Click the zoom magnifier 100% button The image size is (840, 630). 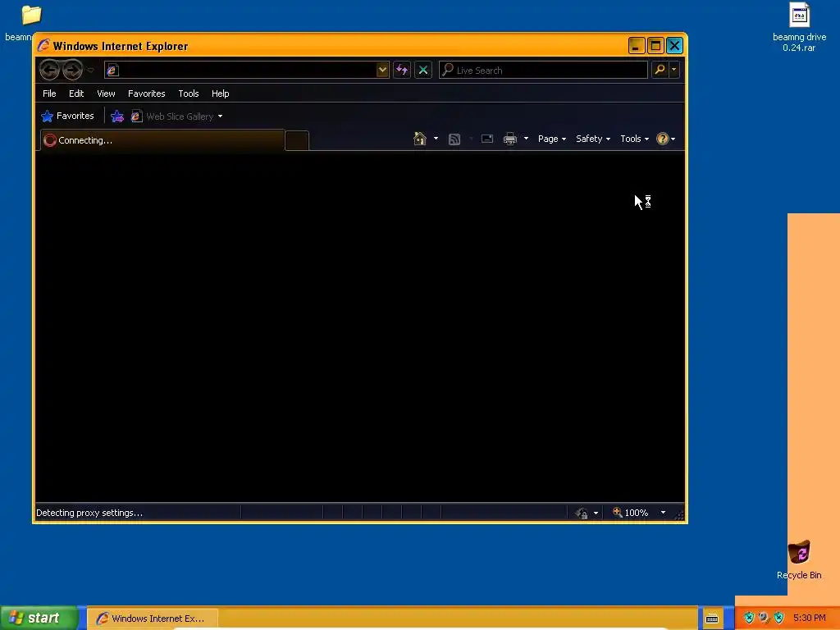tap(631, 513)
